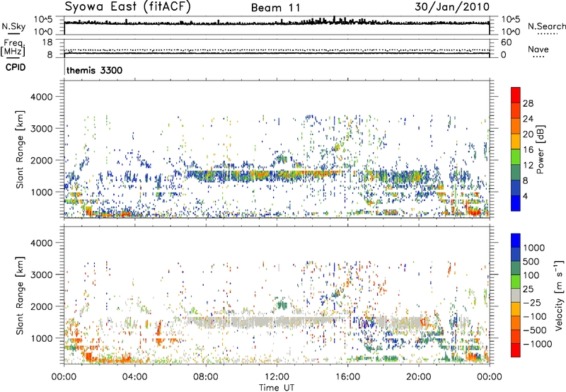Click 'Slant Range [km]' label of power panel

(x=20, y=149)
